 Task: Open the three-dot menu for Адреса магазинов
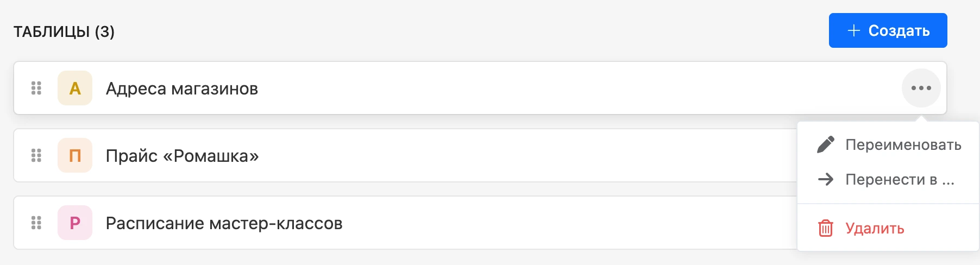click(921, 88)
